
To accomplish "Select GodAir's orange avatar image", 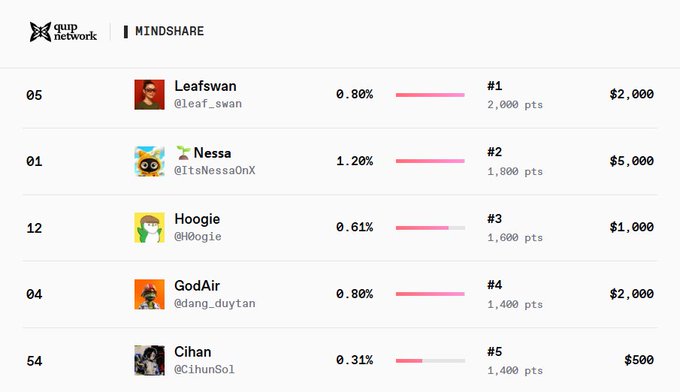I will click(x=149, y=294).
